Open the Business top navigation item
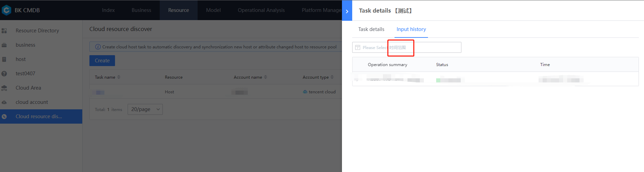The height and width of the screenshot is (172, 644). point(141,10)
